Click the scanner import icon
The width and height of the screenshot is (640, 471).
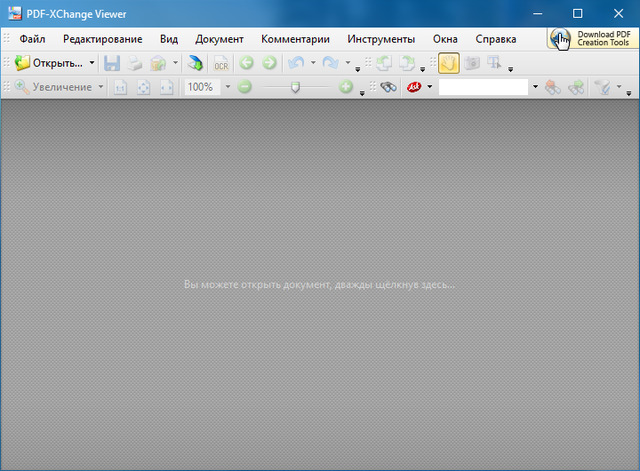pyautogui.click(x=195, y=63)
